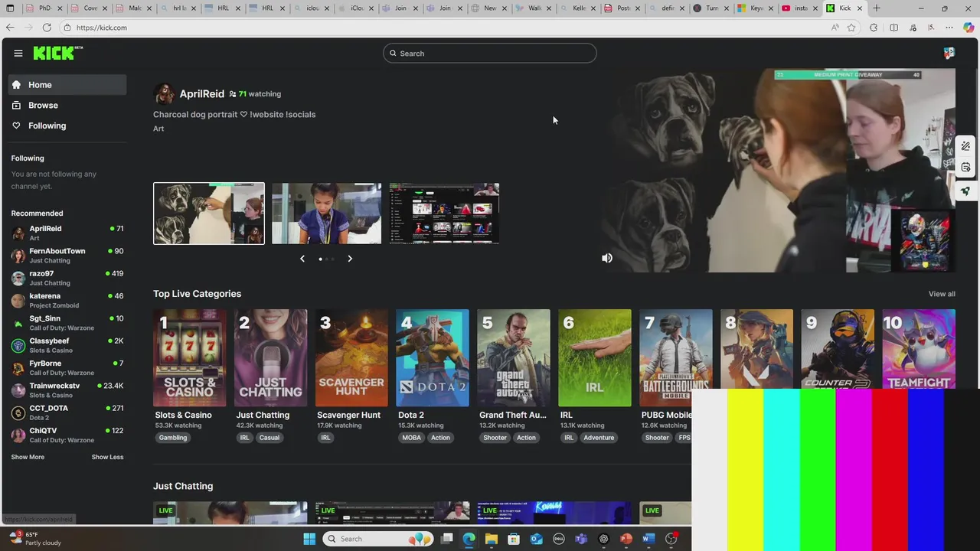Select the second carousel thumbnail with girl

(x=326, y=214)
